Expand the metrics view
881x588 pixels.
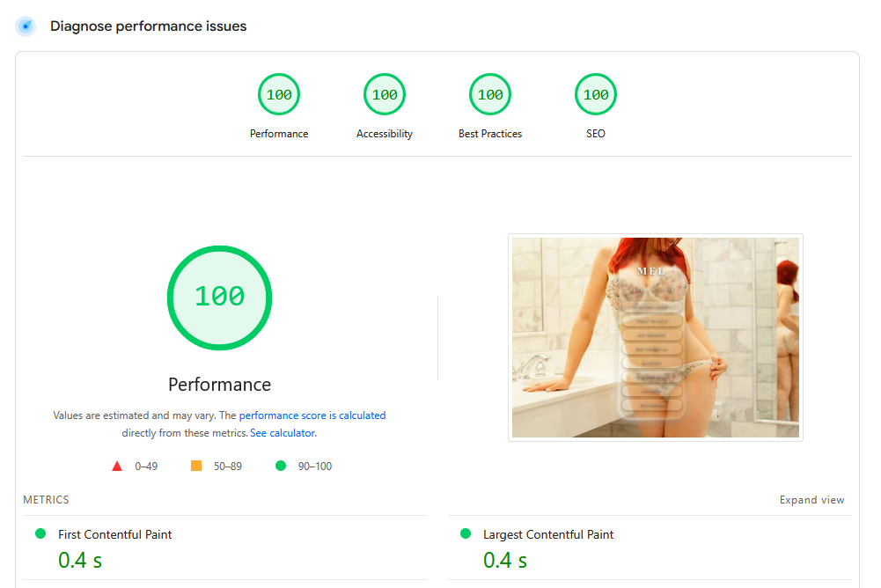[811, 500]
